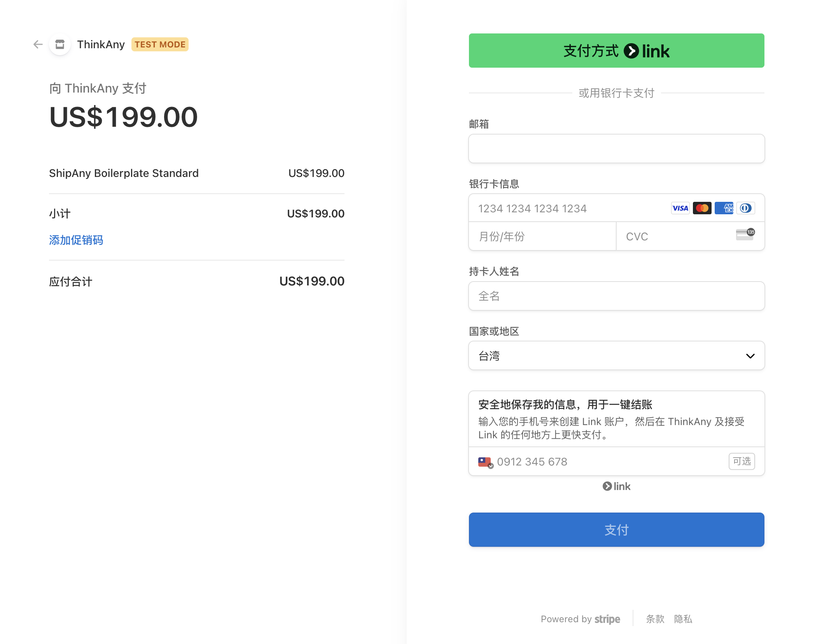
Task: Pay with the green Link button
Action: coord(616,51)
